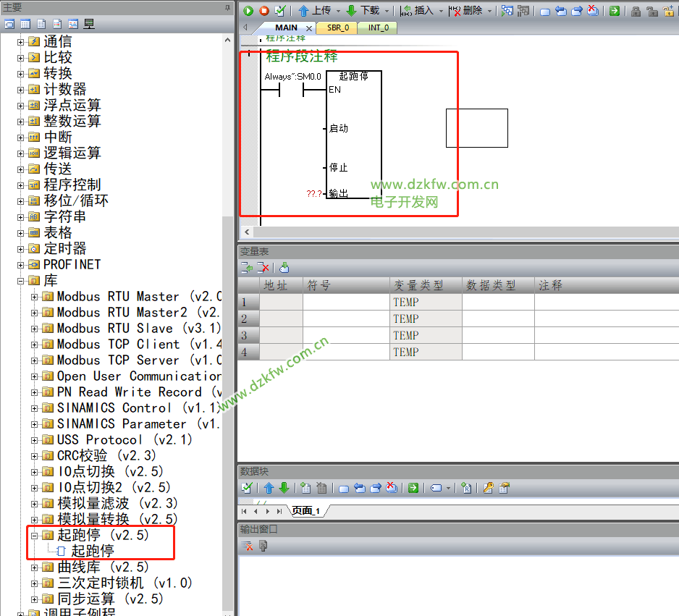Switch to the SBR_0 tab
Viewport: 679px width, 616px height.
(337, 28)
